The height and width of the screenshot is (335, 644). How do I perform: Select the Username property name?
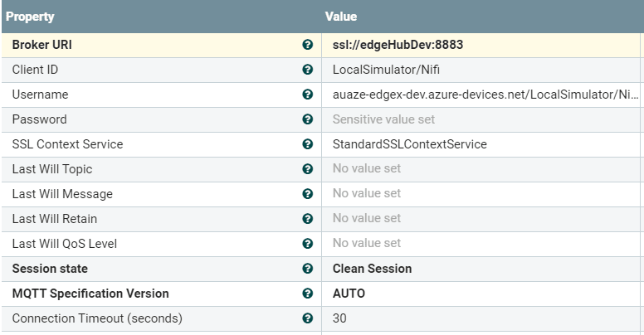pos(40,95)
